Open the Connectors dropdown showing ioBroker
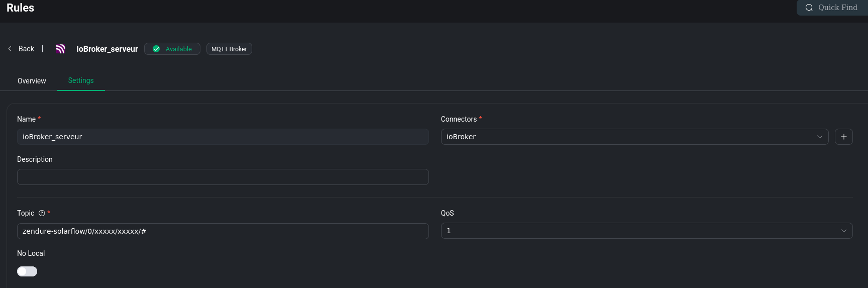This screenshot has width=868, height=288. pyautogui.click(x=634, y=137)
